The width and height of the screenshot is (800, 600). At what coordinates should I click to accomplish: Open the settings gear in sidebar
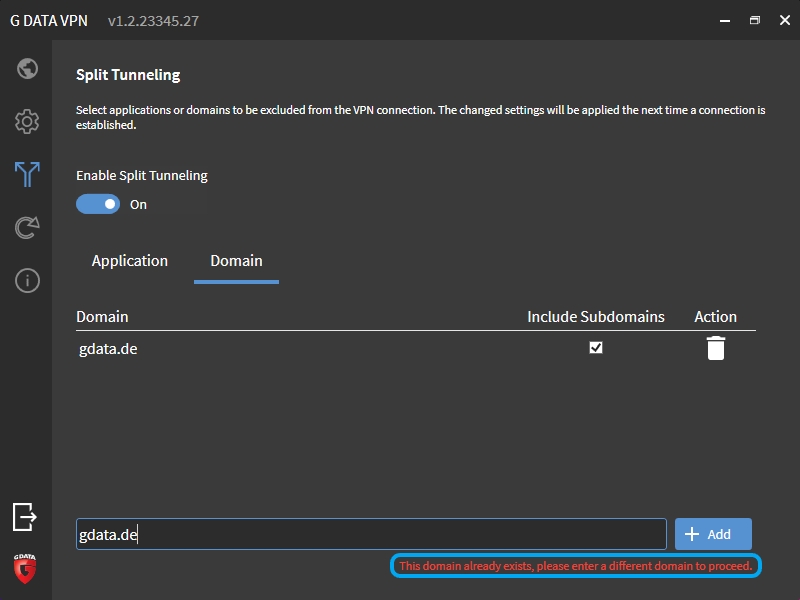pyautogui.click(x=27, y=122)
